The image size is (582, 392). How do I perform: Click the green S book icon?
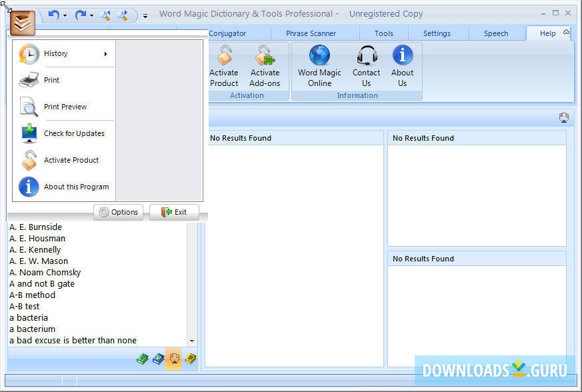[143, 359]
